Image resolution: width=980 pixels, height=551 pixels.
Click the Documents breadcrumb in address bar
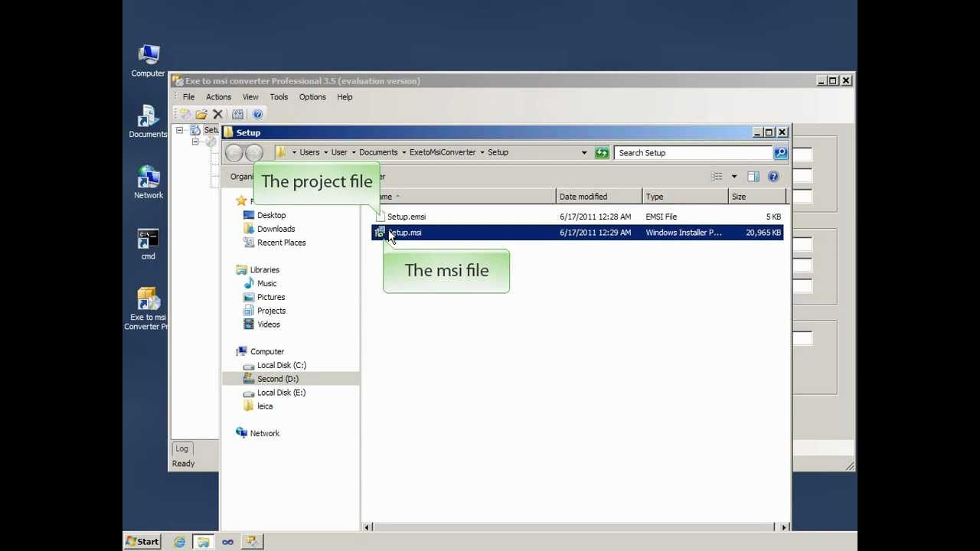pos(378,152)
